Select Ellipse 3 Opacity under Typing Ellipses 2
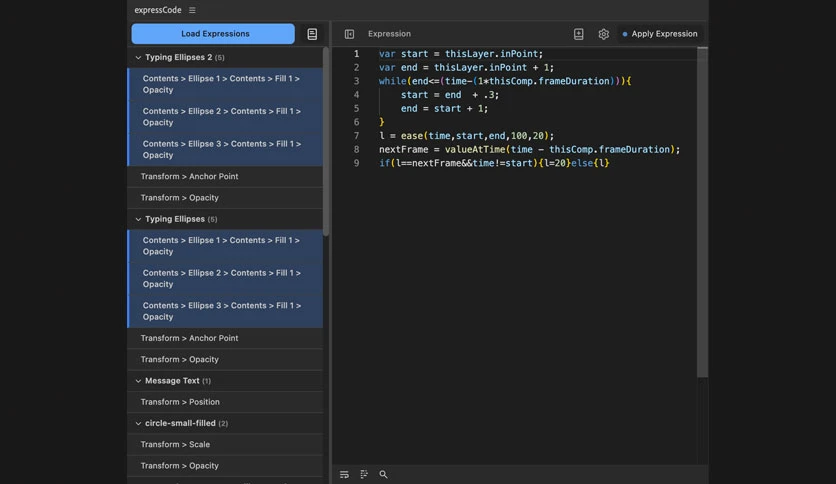 point(225,149)
